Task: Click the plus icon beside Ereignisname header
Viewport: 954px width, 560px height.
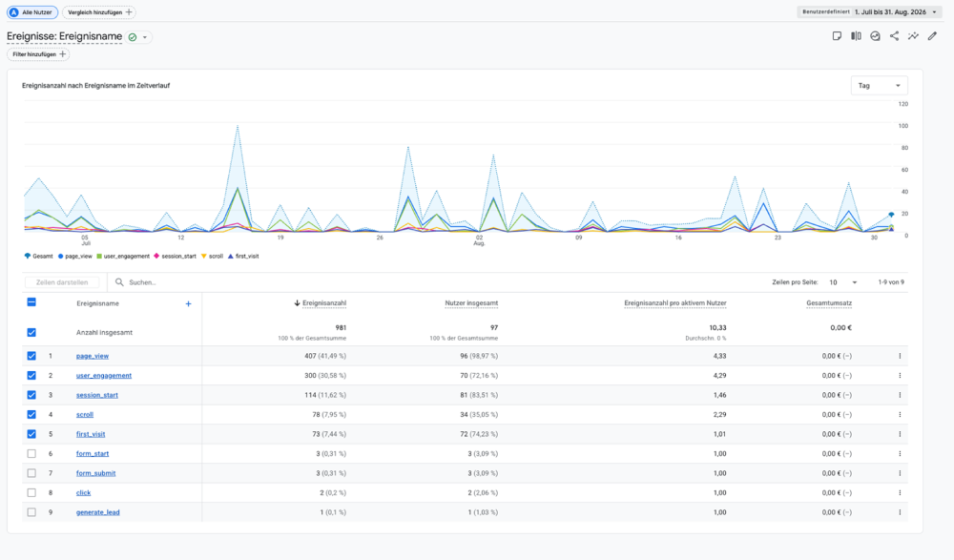Action: 189,303
